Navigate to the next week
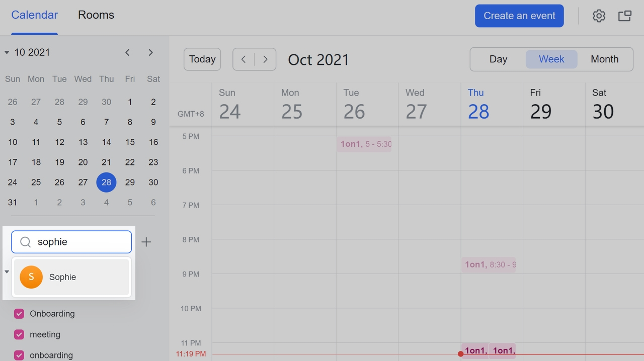 (265, 59)
